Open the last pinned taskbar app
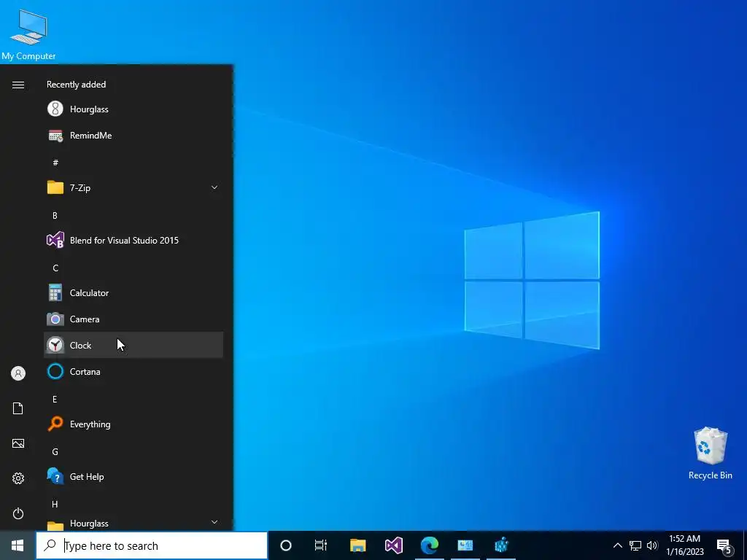Viewport: 747px width, 560px height. pyautogui.click(x=501, y=545)
